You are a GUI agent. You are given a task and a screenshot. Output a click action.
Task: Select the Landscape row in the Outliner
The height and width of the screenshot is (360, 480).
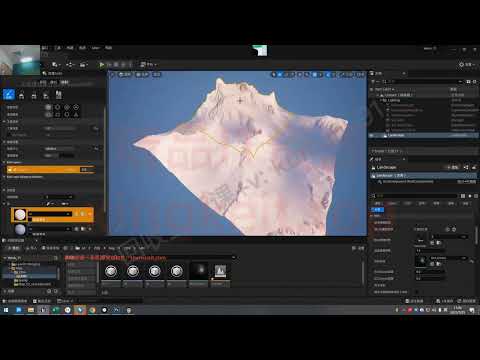tap(423, 135)
